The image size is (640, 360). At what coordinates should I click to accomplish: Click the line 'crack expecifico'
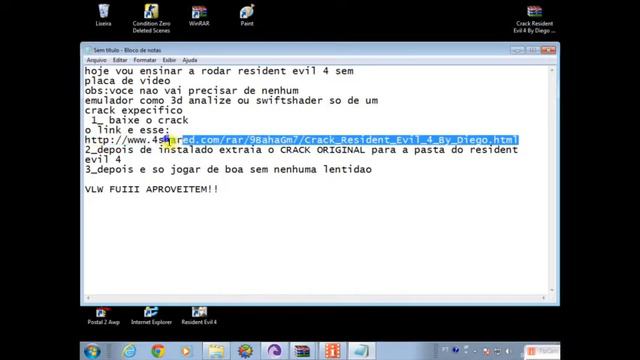(133, 111)
